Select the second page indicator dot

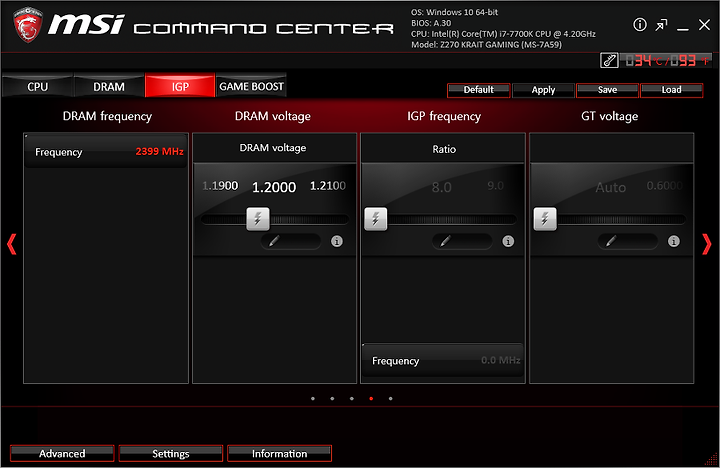tap(332, 399)
